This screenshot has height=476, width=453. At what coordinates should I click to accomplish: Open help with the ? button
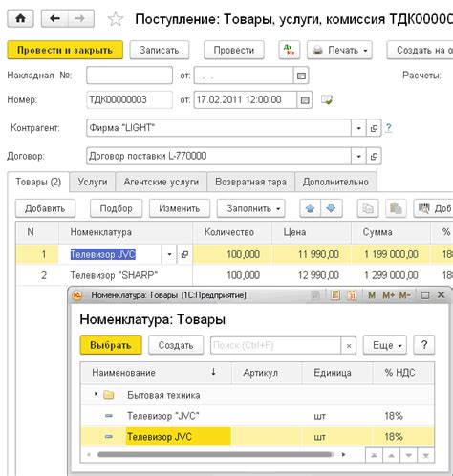point(424,345)
